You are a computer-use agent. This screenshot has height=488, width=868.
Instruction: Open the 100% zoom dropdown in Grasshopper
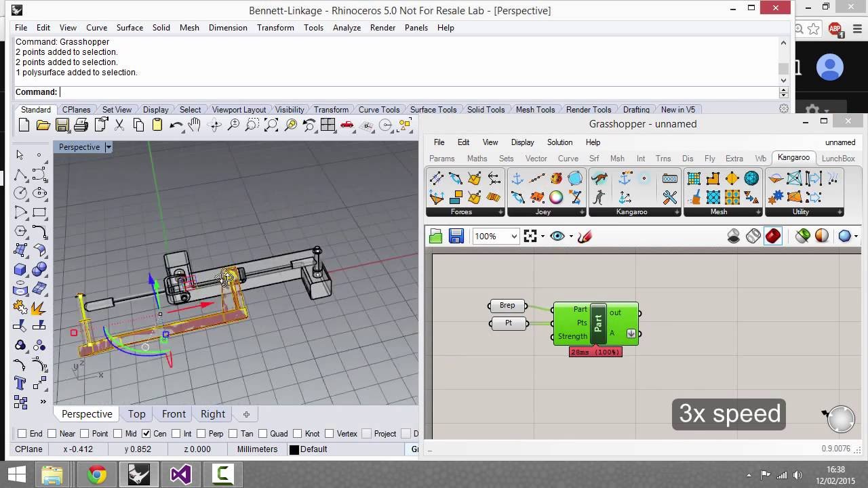pyautogui.click(x=514, y=237)
